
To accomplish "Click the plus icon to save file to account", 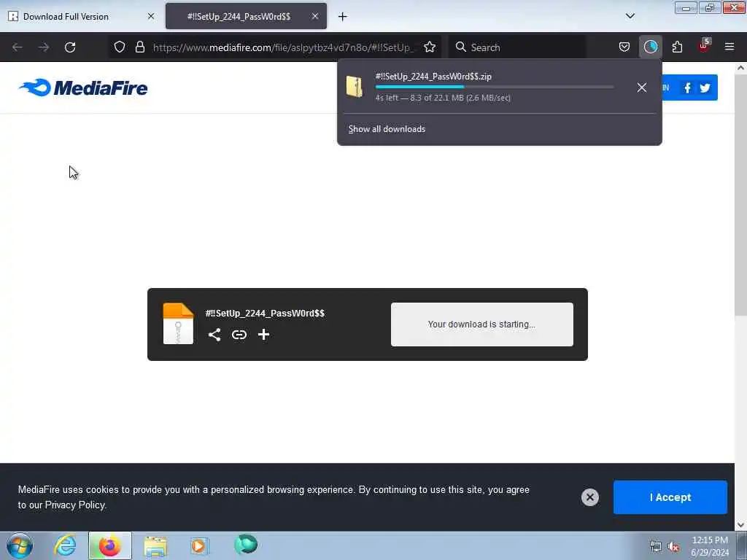I will point(263,335).
